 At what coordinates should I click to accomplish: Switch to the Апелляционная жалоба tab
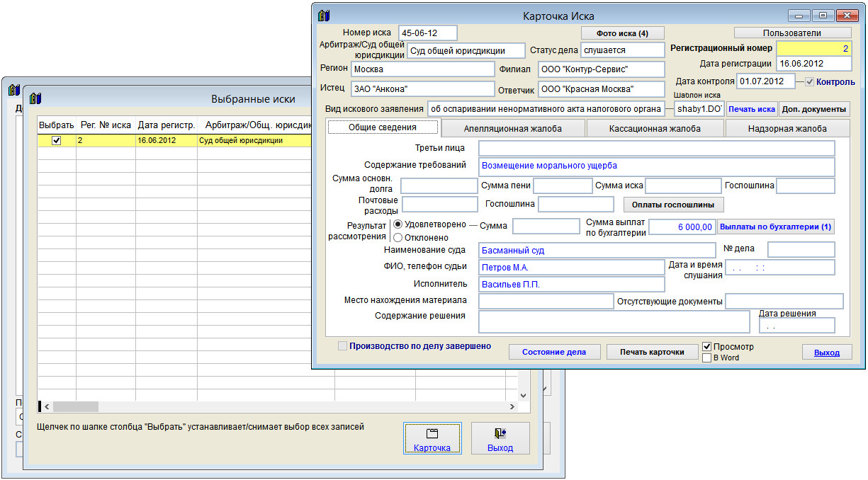(512, 128)
